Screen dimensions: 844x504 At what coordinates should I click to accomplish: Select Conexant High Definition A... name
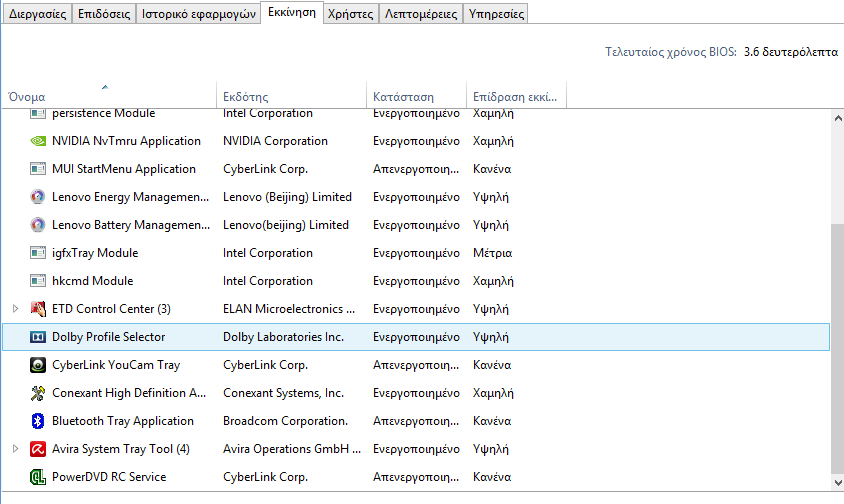(129, 393)
